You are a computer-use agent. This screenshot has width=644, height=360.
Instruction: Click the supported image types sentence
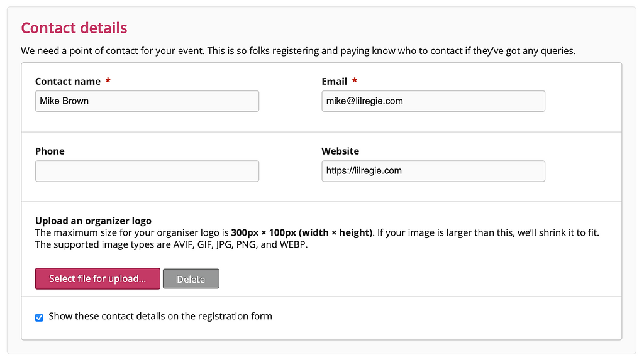[x=171, y=244]
